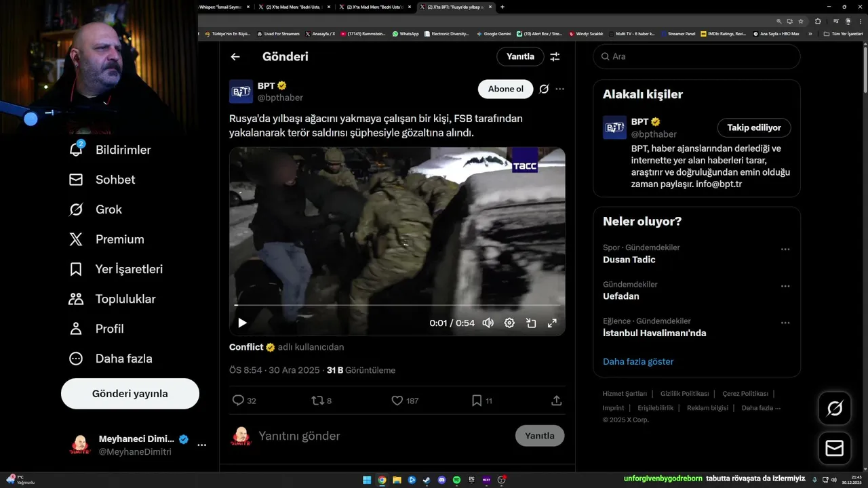Share the post with the upload icon

[x=556, y=401]
